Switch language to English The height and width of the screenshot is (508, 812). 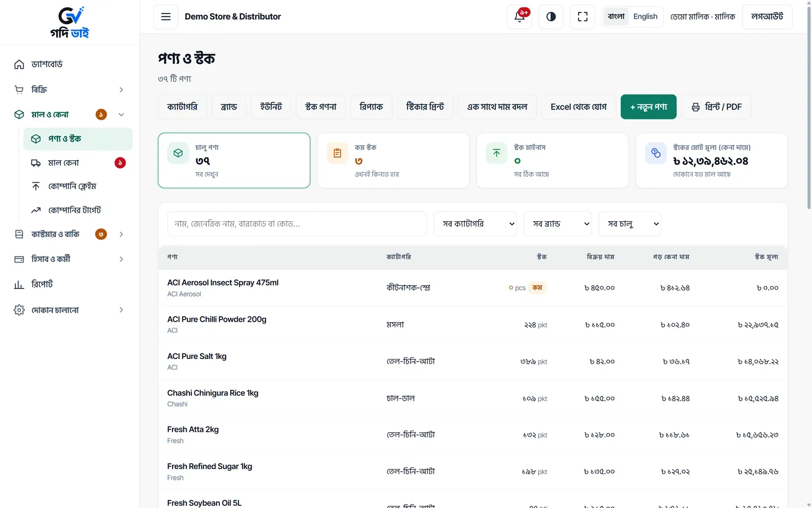[x=645, y=16]
